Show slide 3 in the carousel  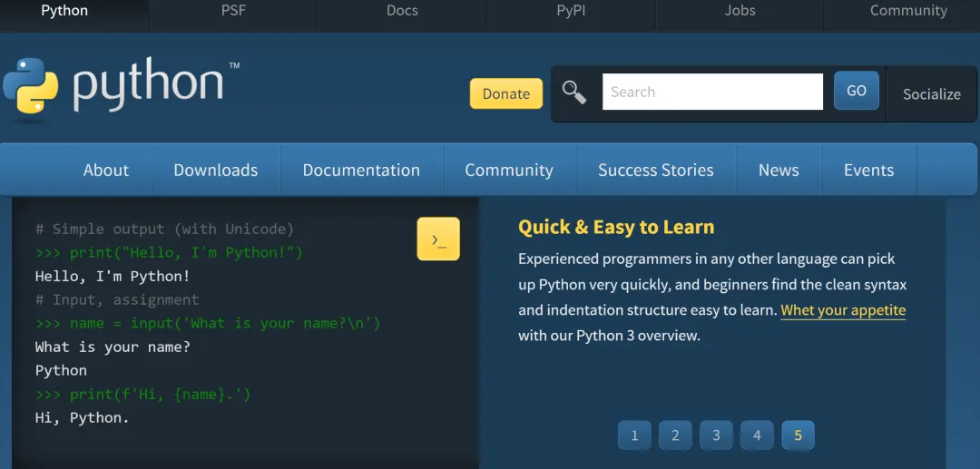[x=716, y=435]
